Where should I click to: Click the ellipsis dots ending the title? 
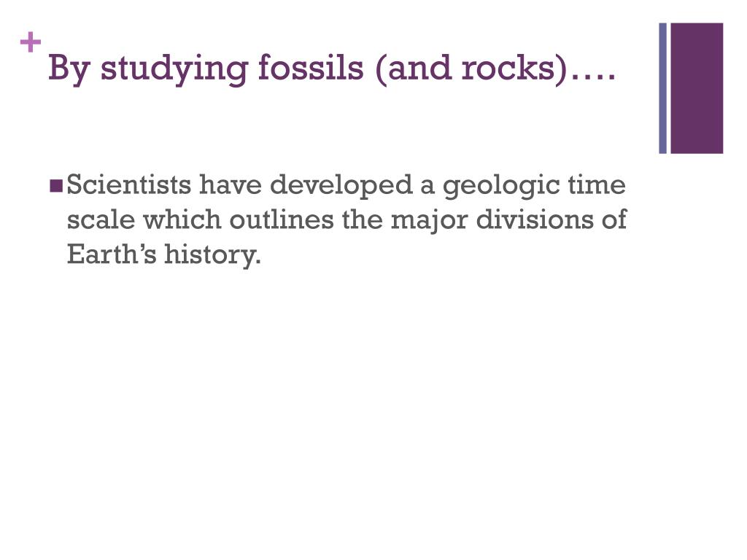(593, 77)
